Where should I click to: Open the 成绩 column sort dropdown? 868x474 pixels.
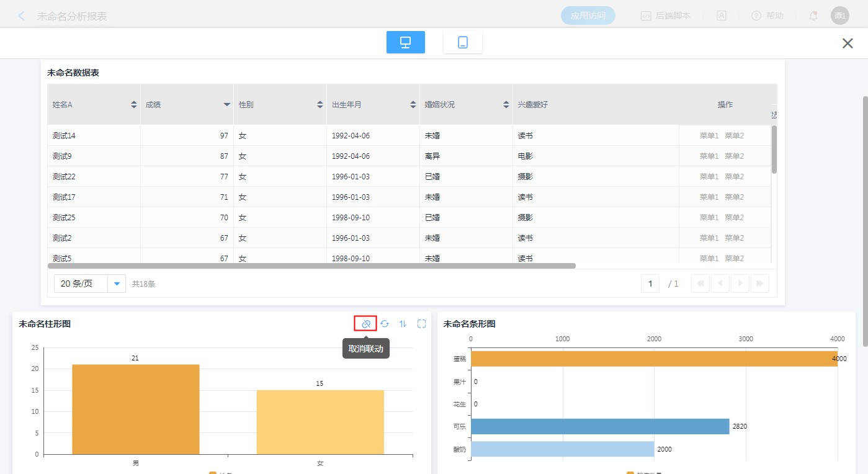click(227, 105)
